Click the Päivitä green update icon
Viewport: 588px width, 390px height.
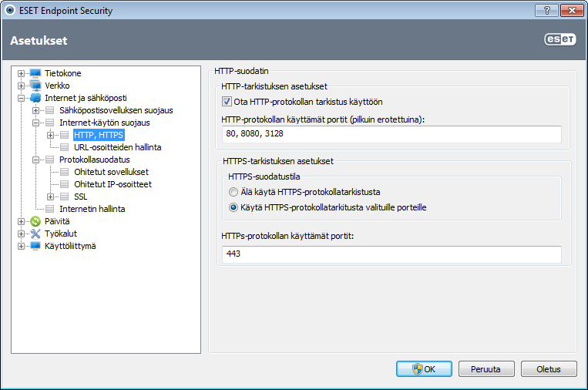(35, 221)
